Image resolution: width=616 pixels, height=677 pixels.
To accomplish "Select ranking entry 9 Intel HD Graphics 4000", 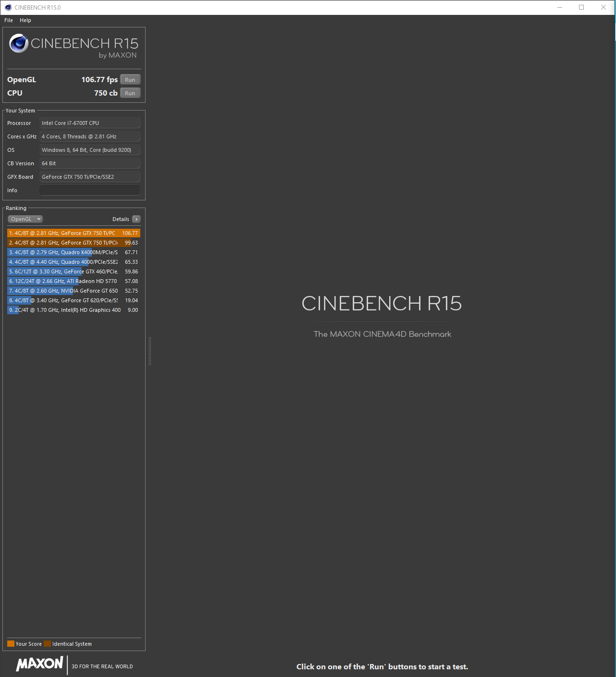I will tap(74, 310).
